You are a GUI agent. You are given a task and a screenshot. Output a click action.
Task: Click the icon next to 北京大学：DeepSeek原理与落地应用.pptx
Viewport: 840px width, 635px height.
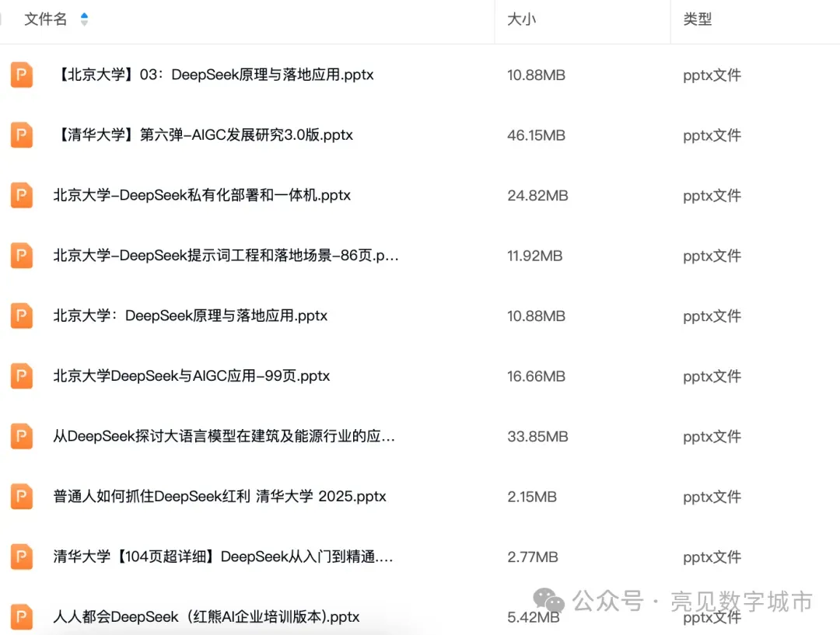tap(22, 316)
